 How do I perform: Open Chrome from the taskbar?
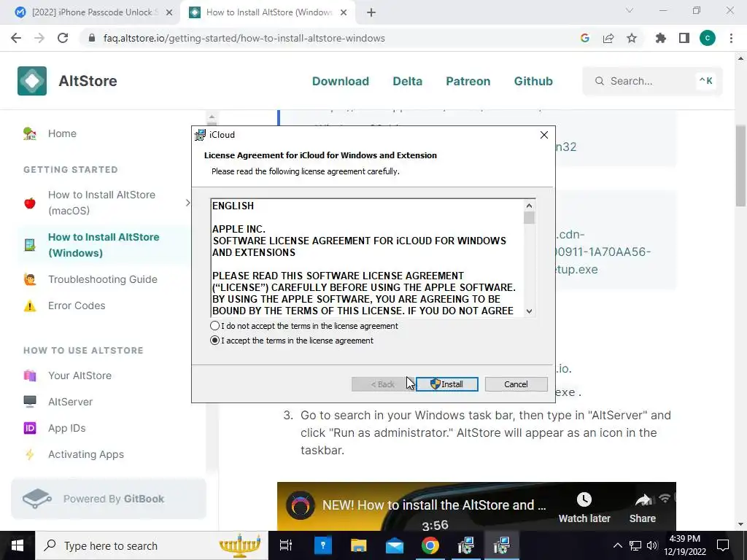click(x=430, y=545)
